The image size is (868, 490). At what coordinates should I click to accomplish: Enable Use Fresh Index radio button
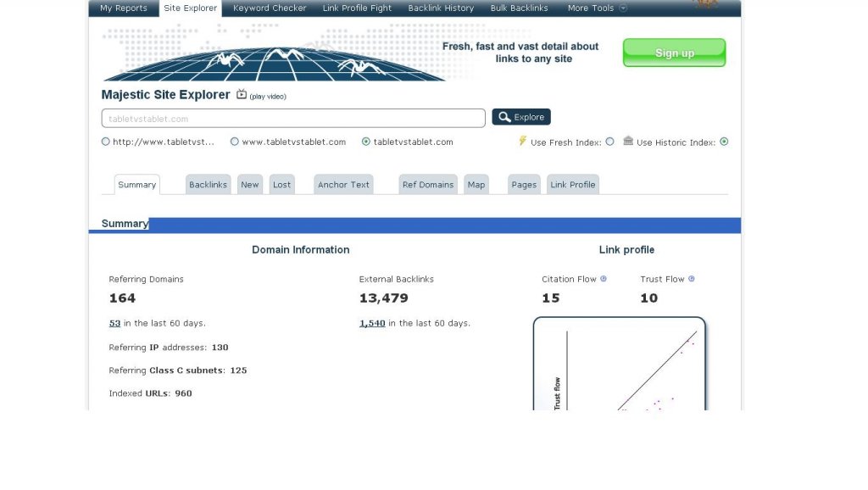click(610, 142)
